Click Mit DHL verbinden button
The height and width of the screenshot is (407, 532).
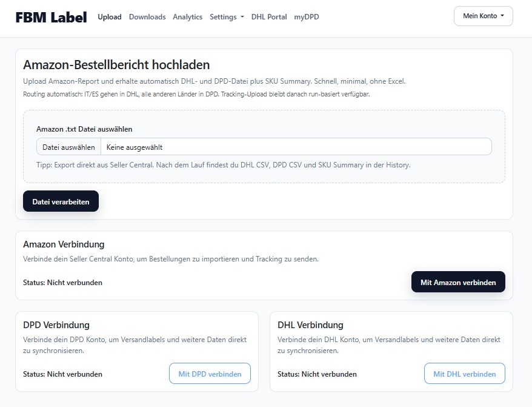(x=464, y=374)
